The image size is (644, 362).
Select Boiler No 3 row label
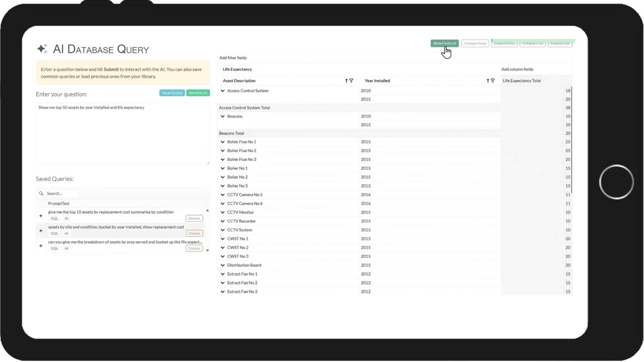(237, 186)
